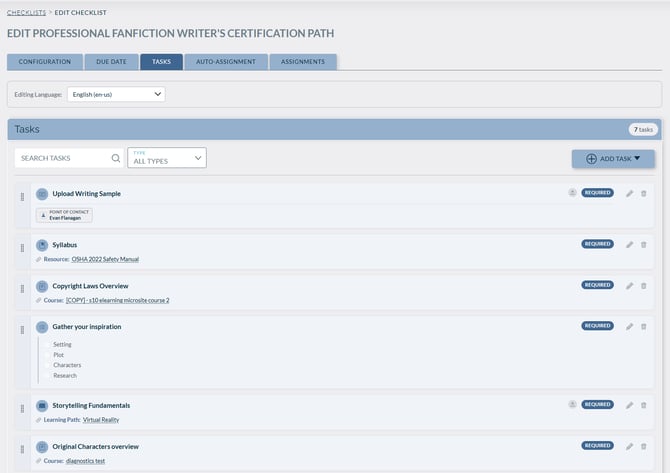Viewport: 670px width, 473px height.
Task: Click magnifier icon in Search Tasks
Action: (x=115, y=158)
